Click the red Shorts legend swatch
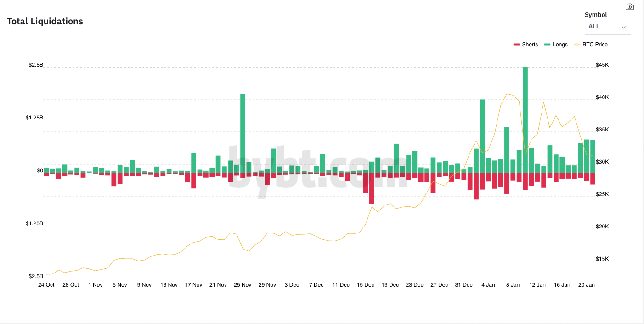The width and height of the screenshot is (644, 324). (516, 45)
